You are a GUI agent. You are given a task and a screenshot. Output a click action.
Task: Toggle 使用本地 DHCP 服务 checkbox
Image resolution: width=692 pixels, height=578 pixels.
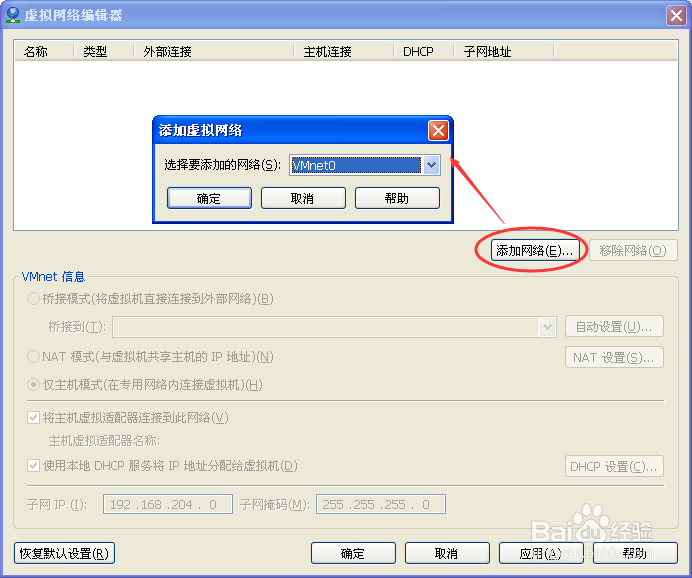[x=34, y=465]
